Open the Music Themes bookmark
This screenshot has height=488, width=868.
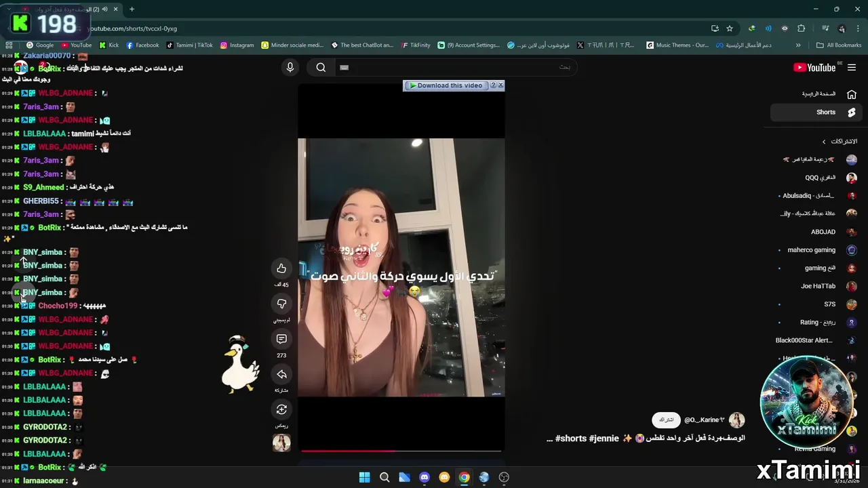coord(677,45)
